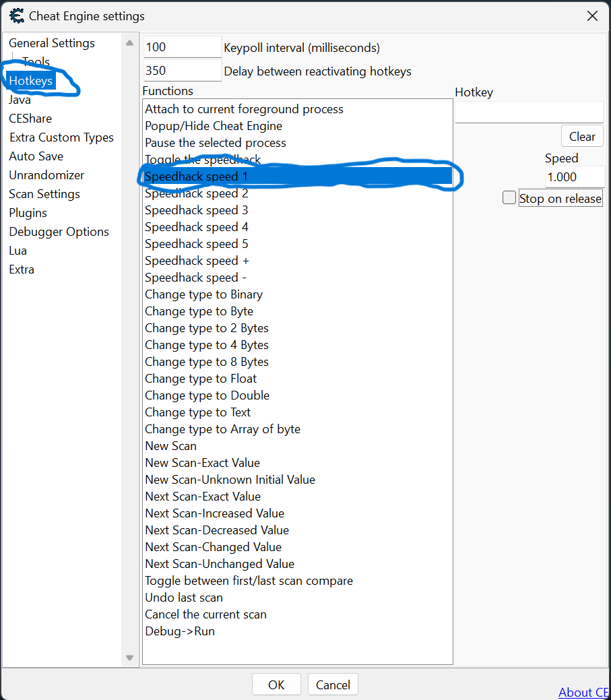Close the Cheat Engine settings window
The width and height of the screenshot is (611, 700).
pos(592,16)
